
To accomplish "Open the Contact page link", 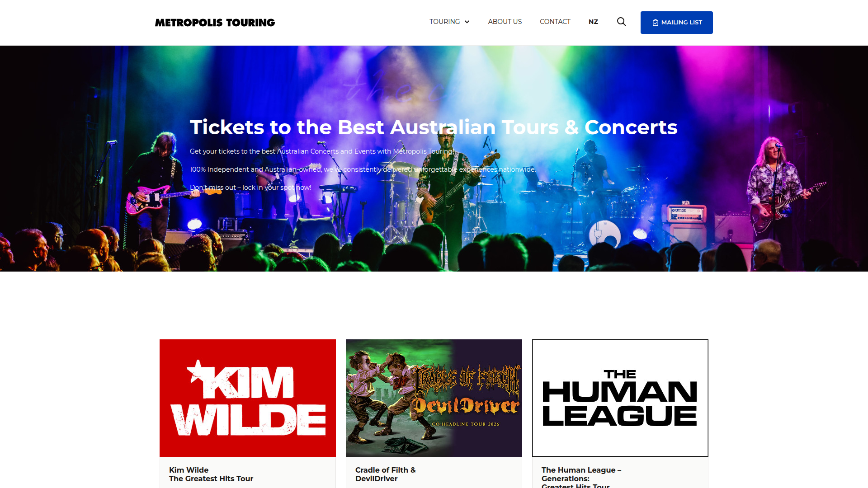I will 555,22.
